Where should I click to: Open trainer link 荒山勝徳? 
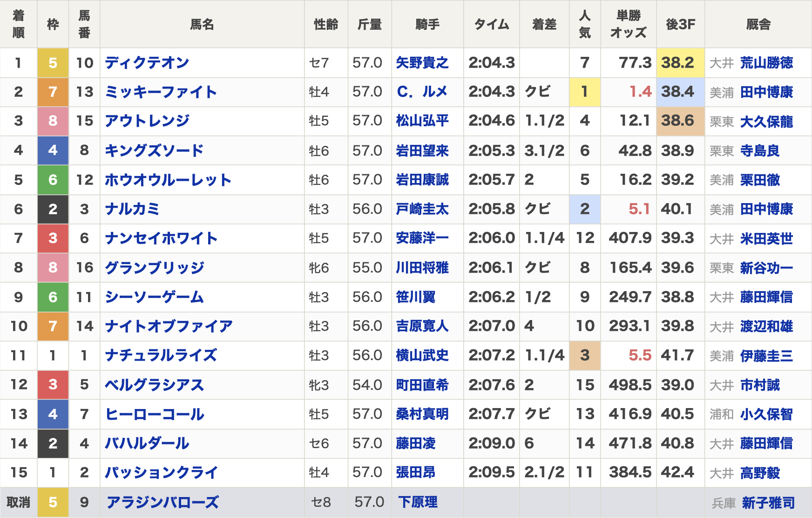point(766,63)
